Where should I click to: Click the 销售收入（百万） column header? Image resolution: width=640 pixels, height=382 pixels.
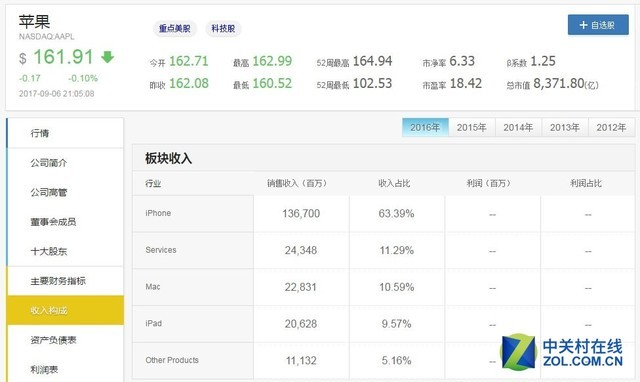297,184
